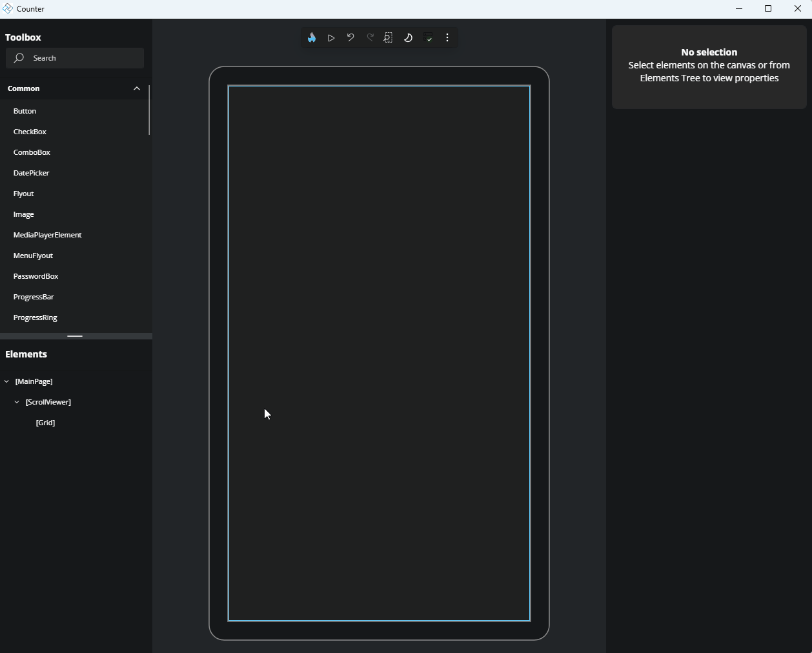Click the Hot Reload flame icon

[312, 37]
